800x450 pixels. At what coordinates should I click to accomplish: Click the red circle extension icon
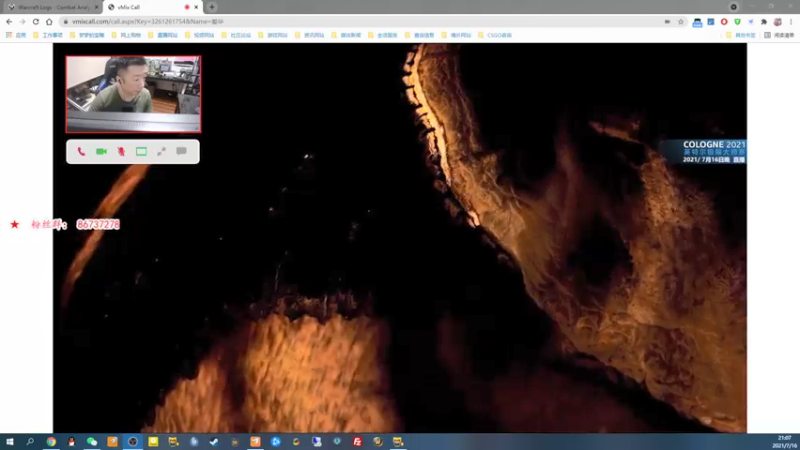(724, 21)
